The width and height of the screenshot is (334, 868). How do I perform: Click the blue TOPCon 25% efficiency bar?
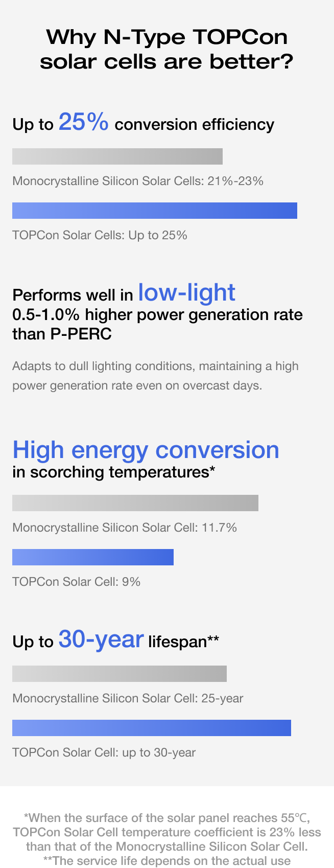pyautogui.click(x=155, y=211)
